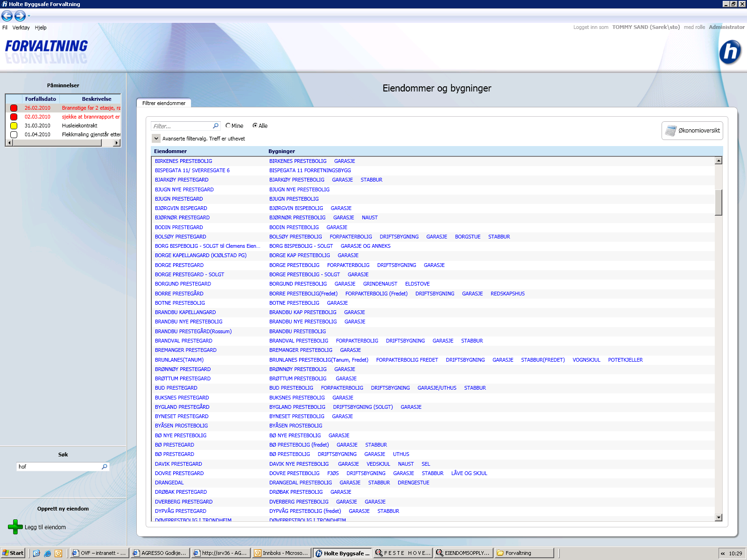Open BIRKENES PRESTEBOLIG property

[x=183, y=161]
